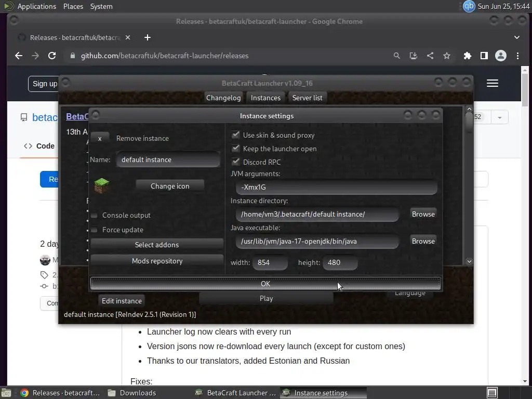
Task: Click the clock in the top panel
Action: (x=503, y=6)
